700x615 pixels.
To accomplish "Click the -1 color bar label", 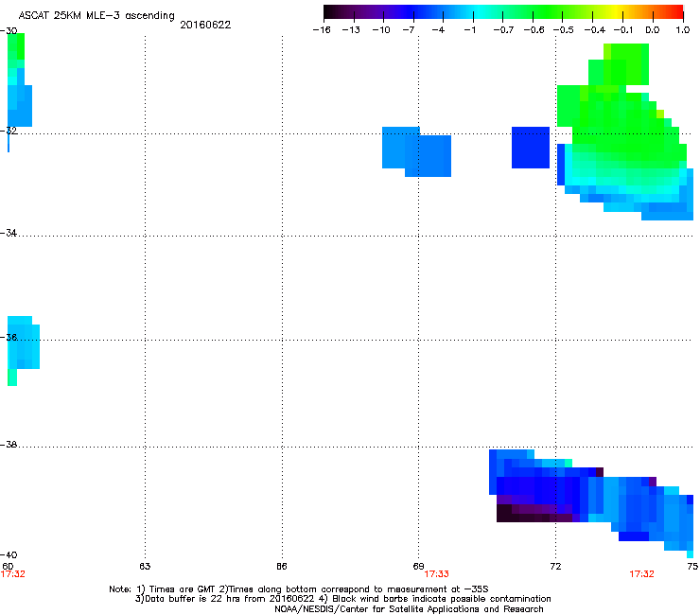I will [469, 30].
